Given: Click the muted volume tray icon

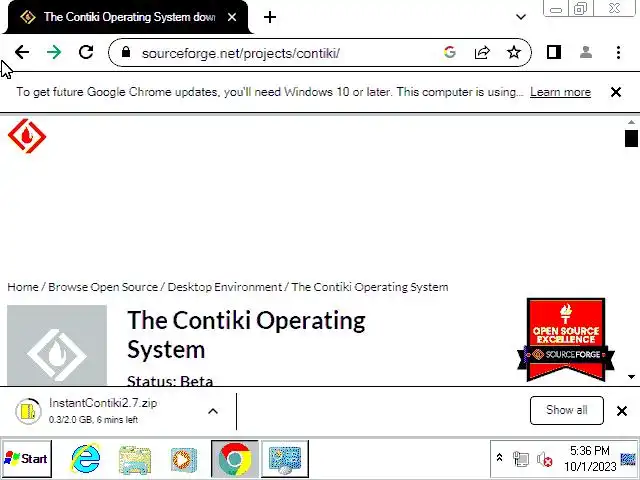Looking at the screenshot, I should (544, 459).
